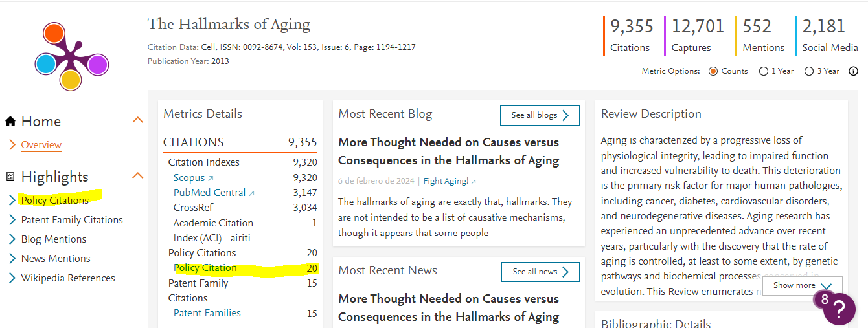Go to Patent Family Citations
Screen dimensions: 868x328
pyautogui.click(x=71, y=220)
